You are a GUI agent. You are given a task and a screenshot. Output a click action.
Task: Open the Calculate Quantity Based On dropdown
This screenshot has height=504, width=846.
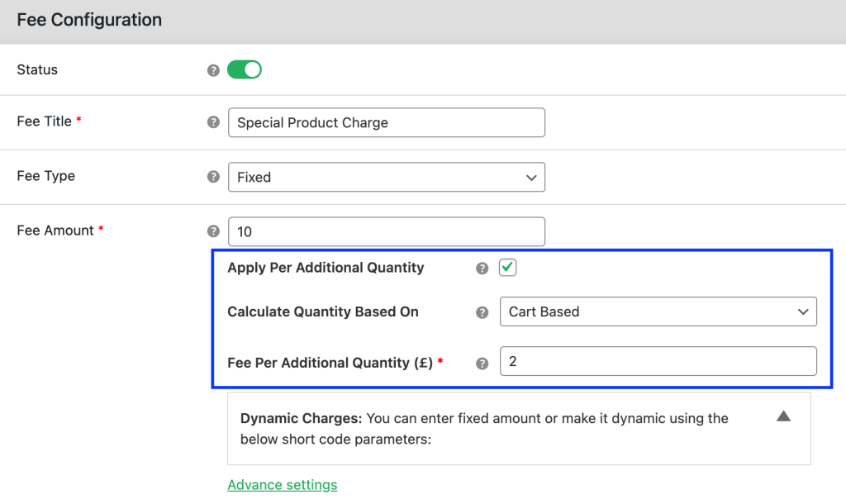click(x=658, y=311)
